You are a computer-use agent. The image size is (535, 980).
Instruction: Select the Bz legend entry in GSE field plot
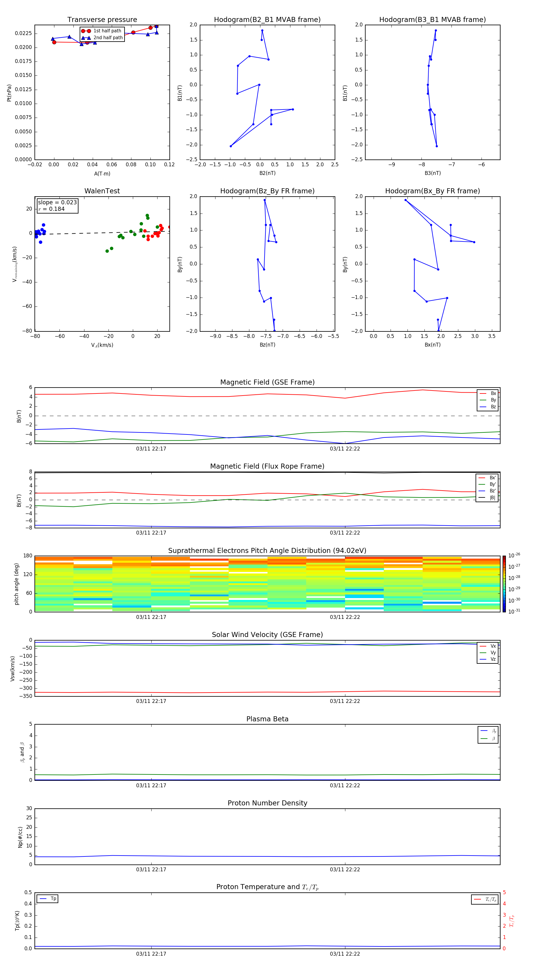[488, 407]
